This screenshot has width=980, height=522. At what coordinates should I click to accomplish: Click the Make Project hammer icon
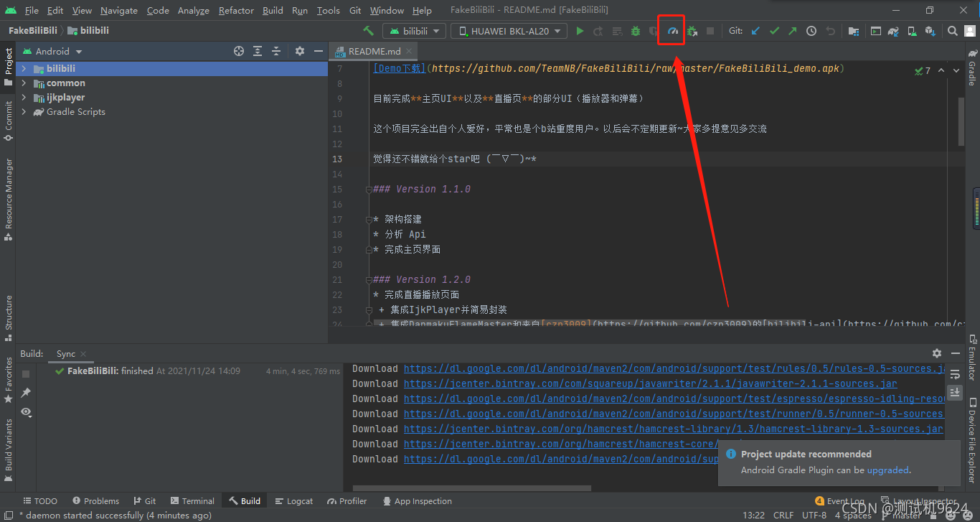tap(369, 31)
